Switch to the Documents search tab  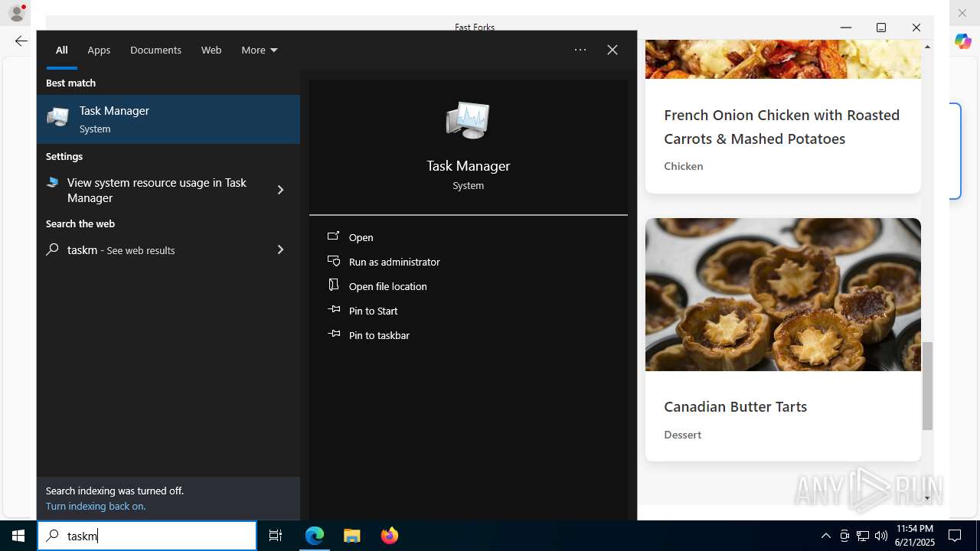[155, 50]
